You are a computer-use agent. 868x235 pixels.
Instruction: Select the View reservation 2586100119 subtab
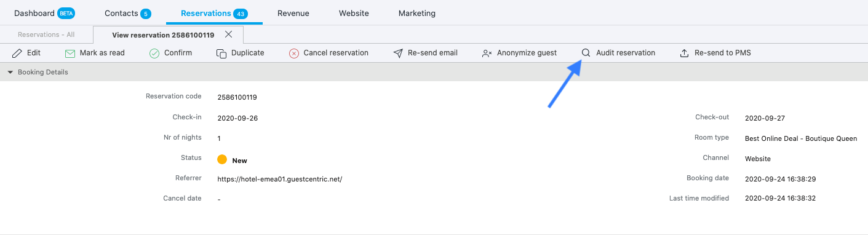(163, 34)
